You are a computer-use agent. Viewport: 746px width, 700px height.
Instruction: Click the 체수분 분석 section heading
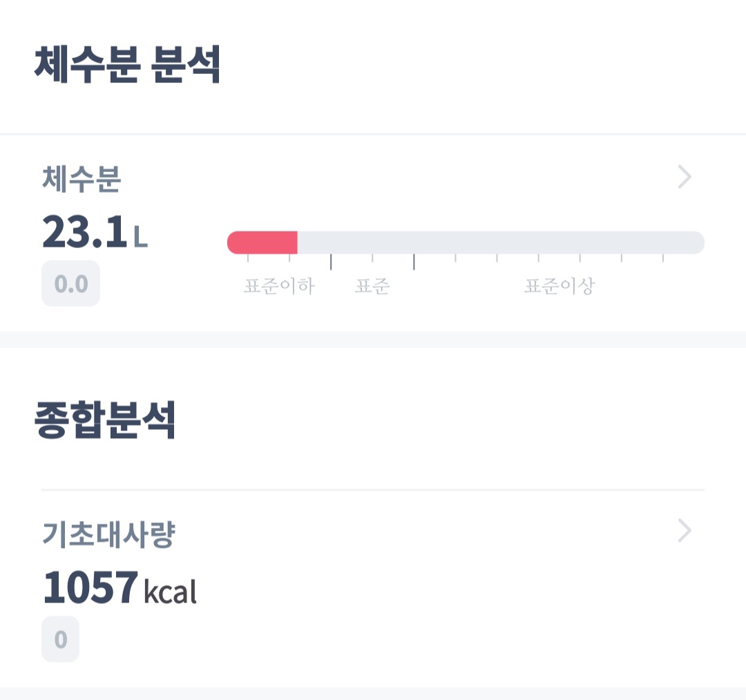pyautogui.click(x=127, y=64)
